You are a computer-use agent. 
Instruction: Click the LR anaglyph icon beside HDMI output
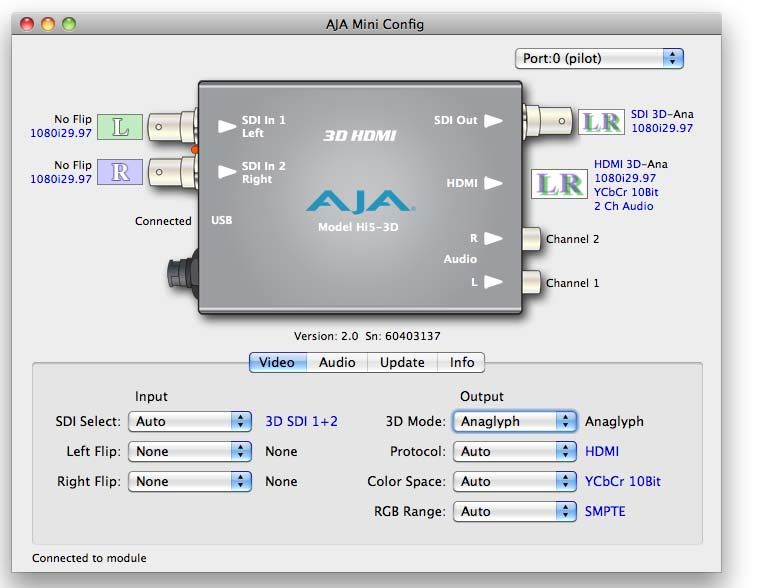coord(559,184)
